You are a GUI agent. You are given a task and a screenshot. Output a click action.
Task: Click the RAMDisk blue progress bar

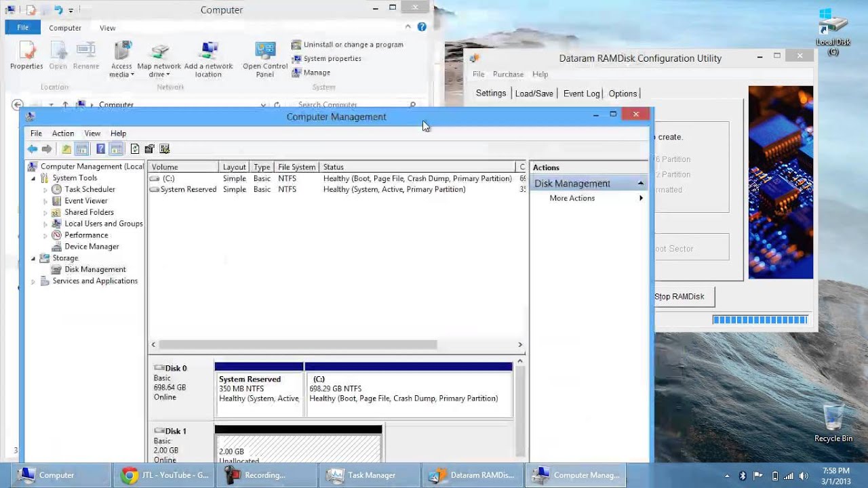pos(760,320)
